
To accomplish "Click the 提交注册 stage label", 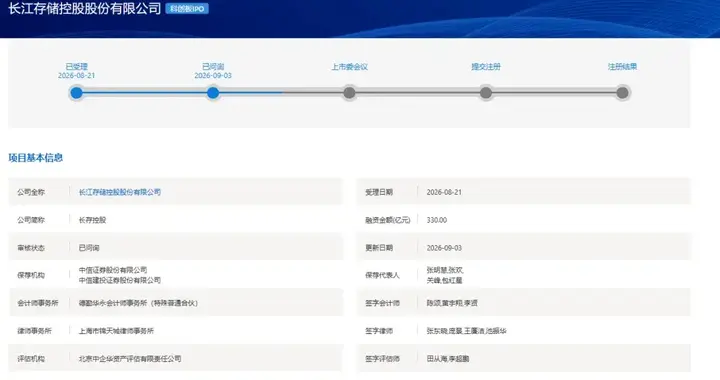I will [486, 67].
